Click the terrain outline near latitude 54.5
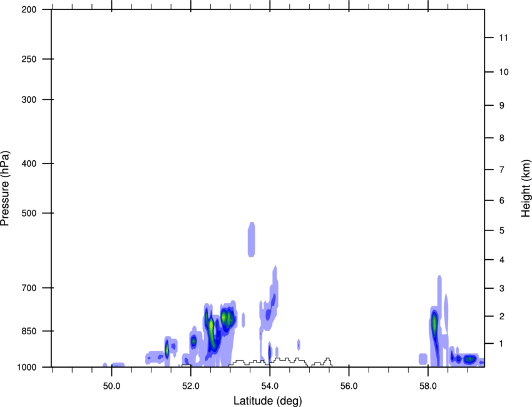This screenshot has height=407, width=532. click(x=289, y=361)
